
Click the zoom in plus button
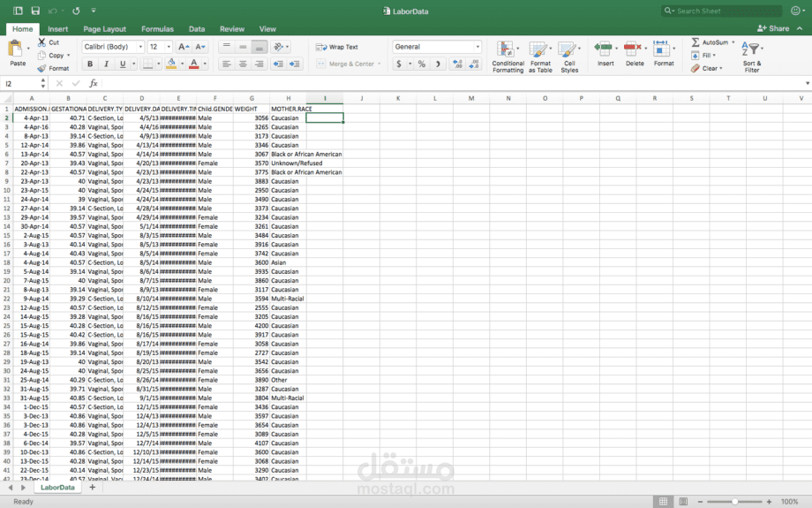[769, 501]
